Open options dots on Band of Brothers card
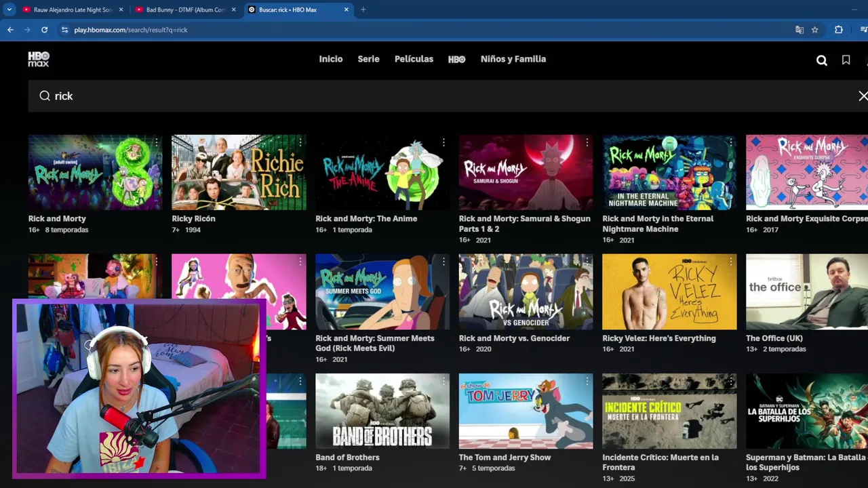The height and width of the screenshot is (488, 868). pos(443,382)
